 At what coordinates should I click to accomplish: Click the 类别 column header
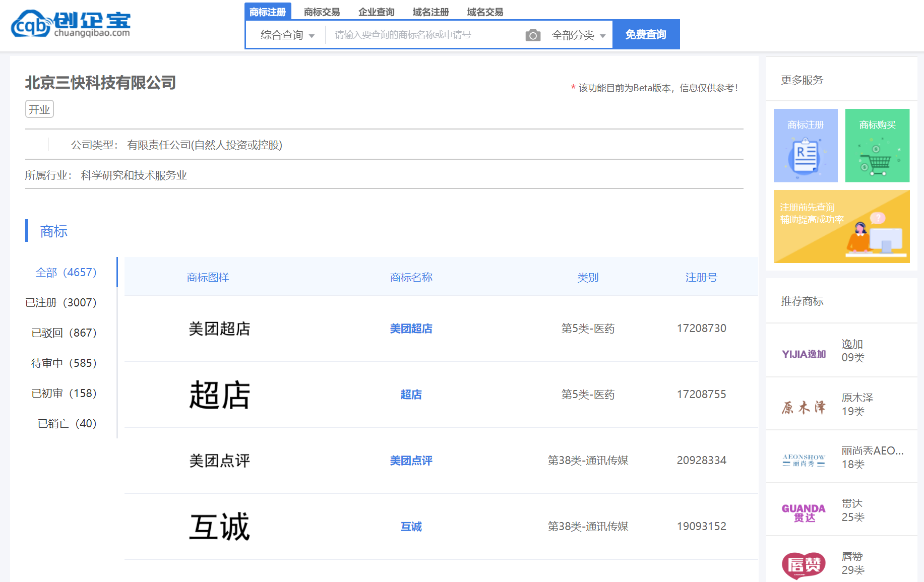click(x=588, y=277)
